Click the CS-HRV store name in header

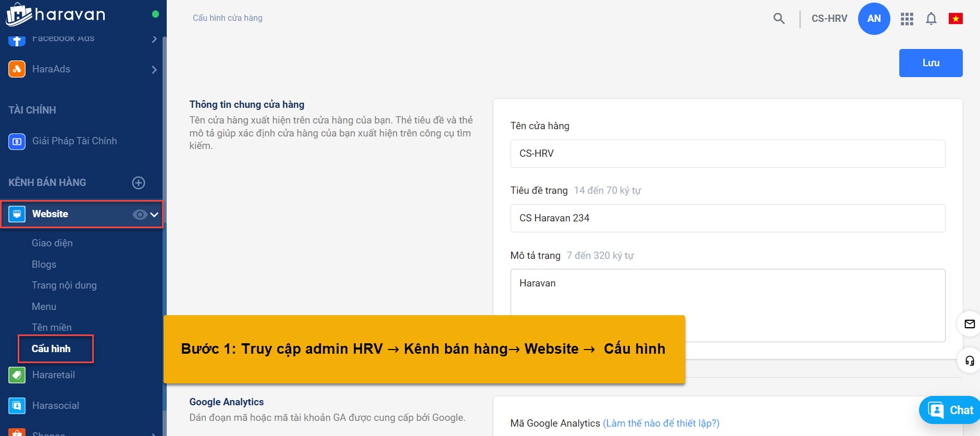pos(829,19)
